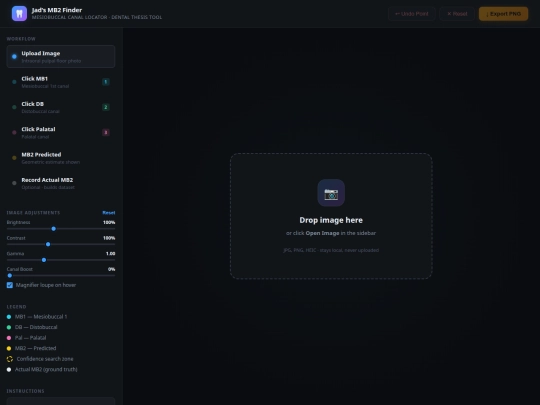Select the MB2 Predicted workflow step
This screenshot has height=405, width=540.
point(61,158)
